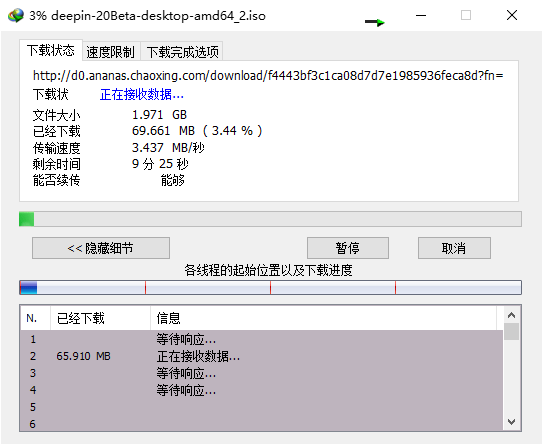Click the 能否续传 label
Viewport: 543px width, 445px height.
56,180
